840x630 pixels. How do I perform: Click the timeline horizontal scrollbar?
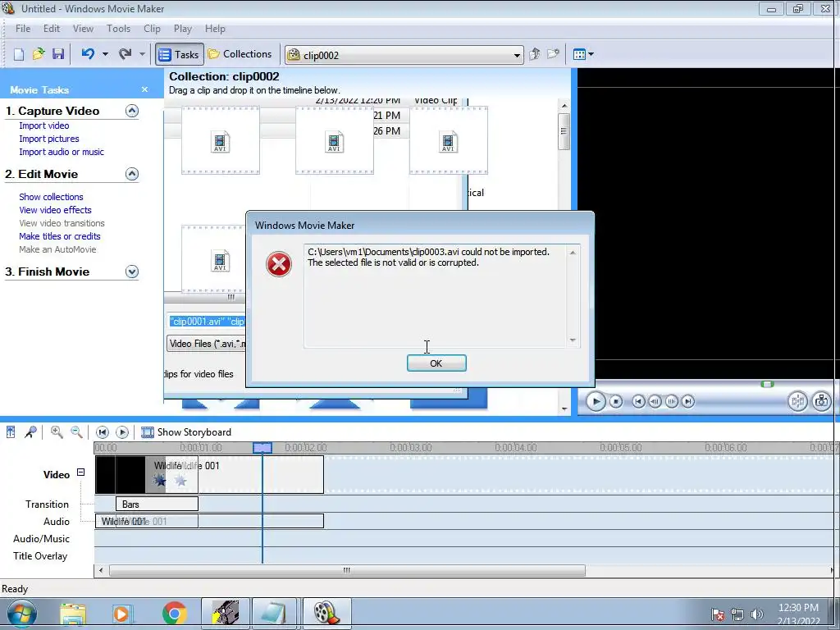click(347, 571)
